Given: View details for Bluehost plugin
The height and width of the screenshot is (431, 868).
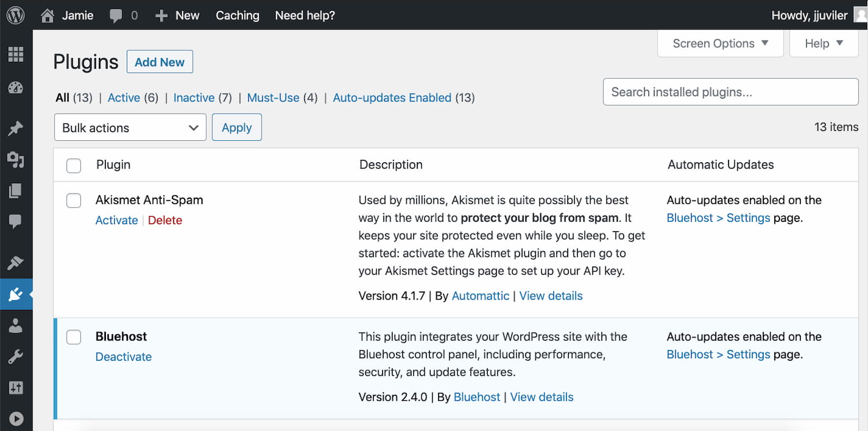Looking at the screenshot, I should coord(542,397).
